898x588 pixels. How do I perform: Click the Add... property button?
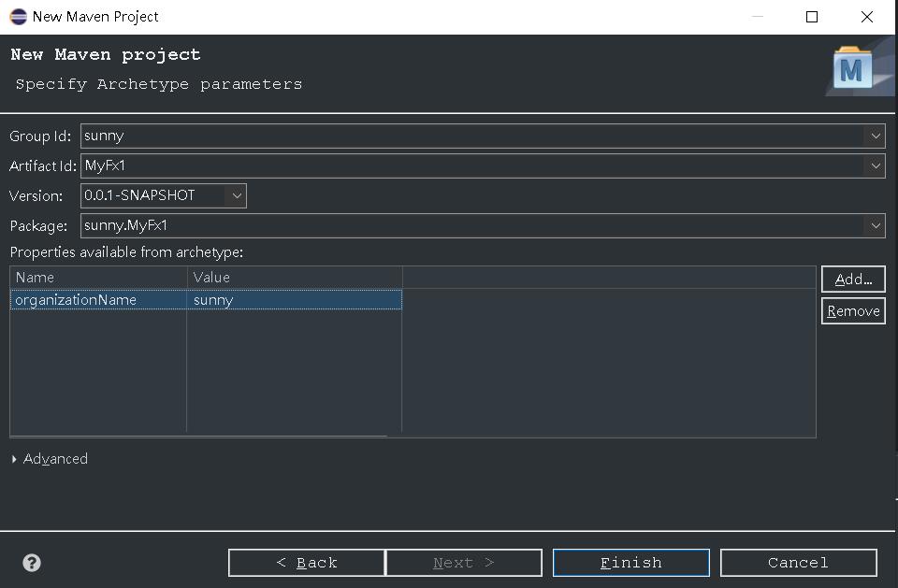853,280
